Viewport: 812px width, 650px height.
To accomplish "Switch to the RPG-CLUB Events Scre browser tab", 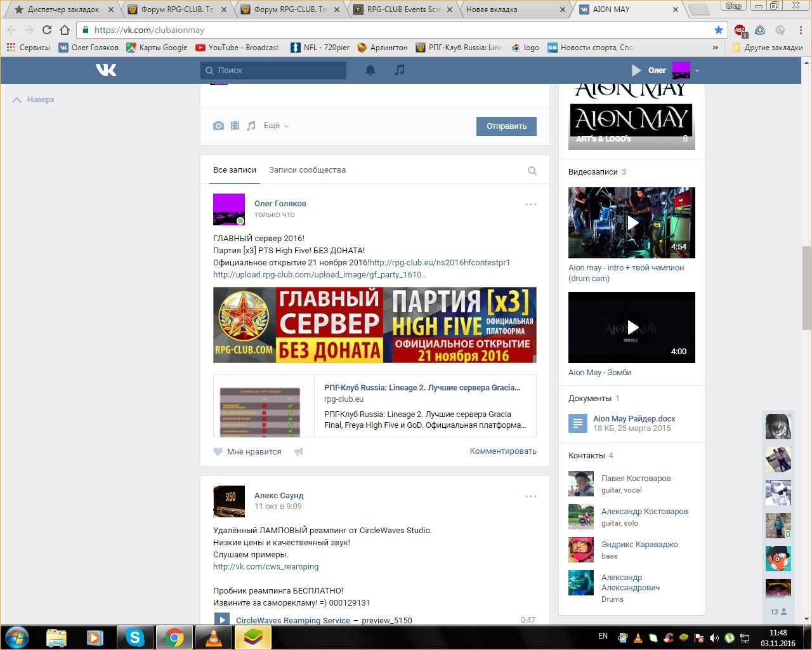I will (403, 10).
